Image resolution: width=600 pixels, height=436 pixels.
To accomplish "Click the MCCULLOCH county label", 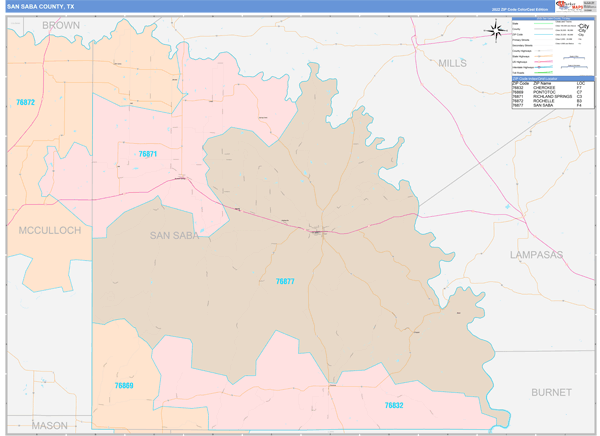I will point(50,230).
